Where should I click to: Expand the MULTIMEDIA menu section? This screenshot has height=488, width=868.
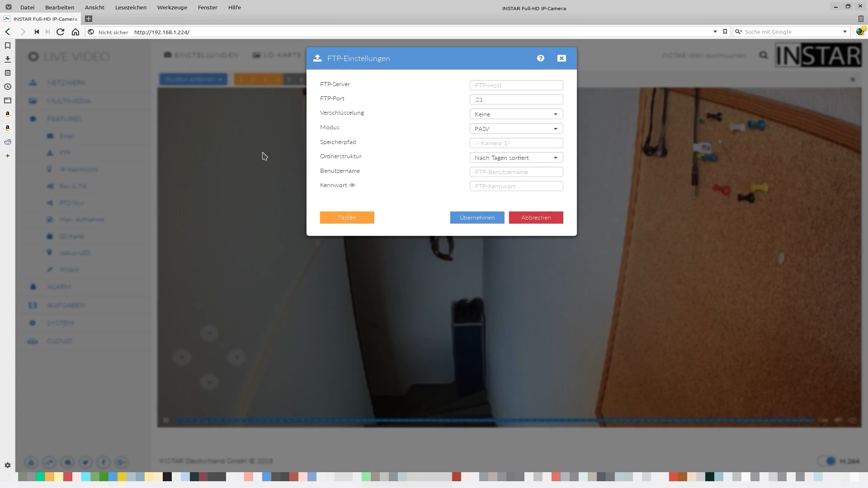pyautogui.click(x=69, y=101)
